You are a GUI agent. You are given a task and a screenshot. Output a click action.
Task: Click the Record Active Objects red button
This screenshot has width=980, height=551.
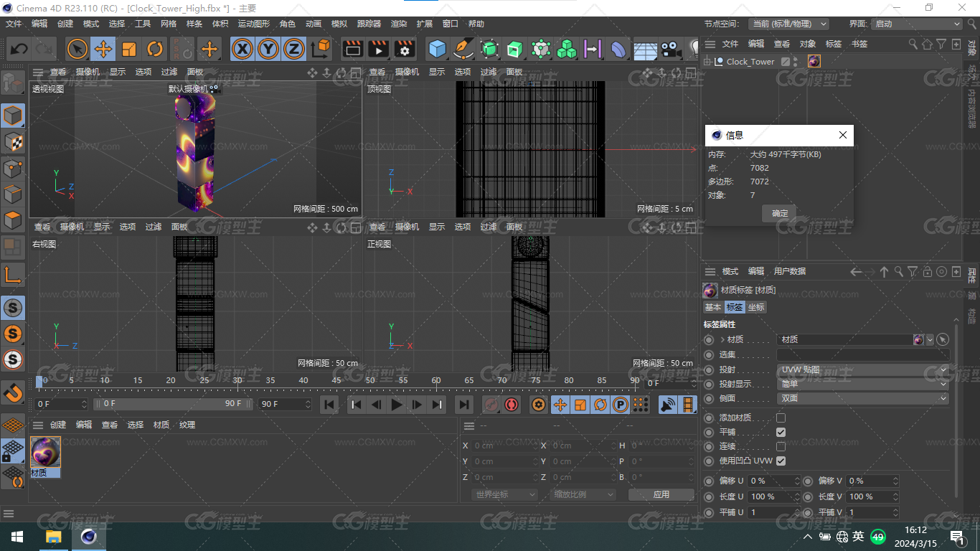click(x=491, y=405)
